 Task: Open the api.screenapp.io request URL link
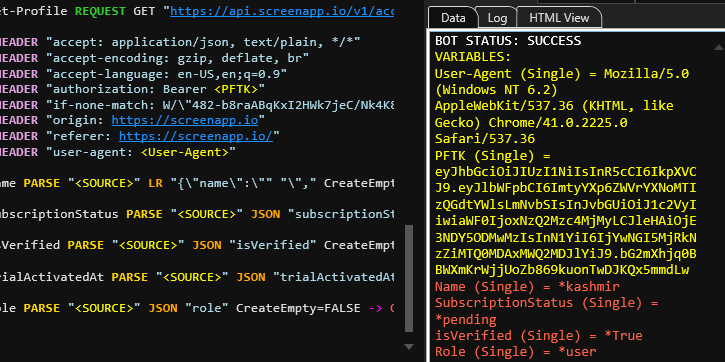[282, 11]
